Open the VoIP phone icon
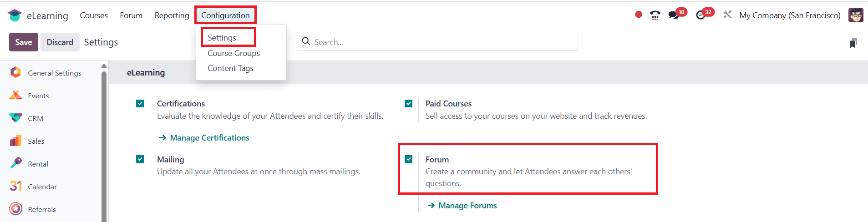 pos(655,15)
